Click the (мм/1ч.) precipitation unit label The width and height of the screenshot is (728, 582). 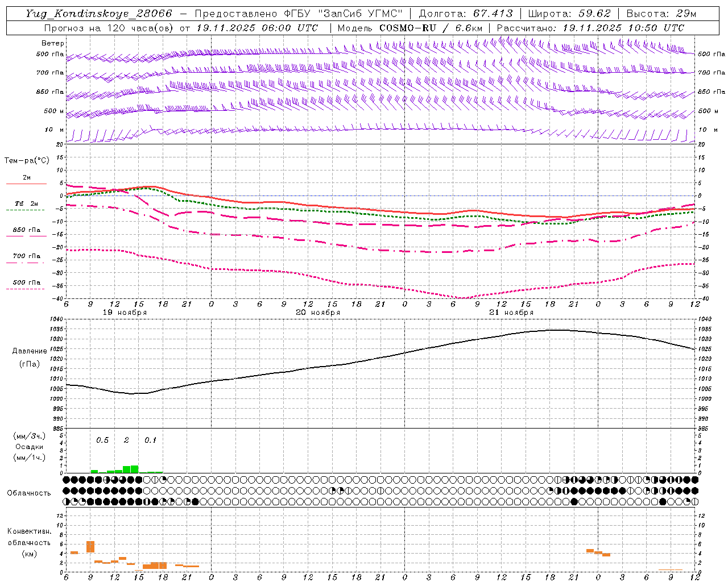(29, 458)
